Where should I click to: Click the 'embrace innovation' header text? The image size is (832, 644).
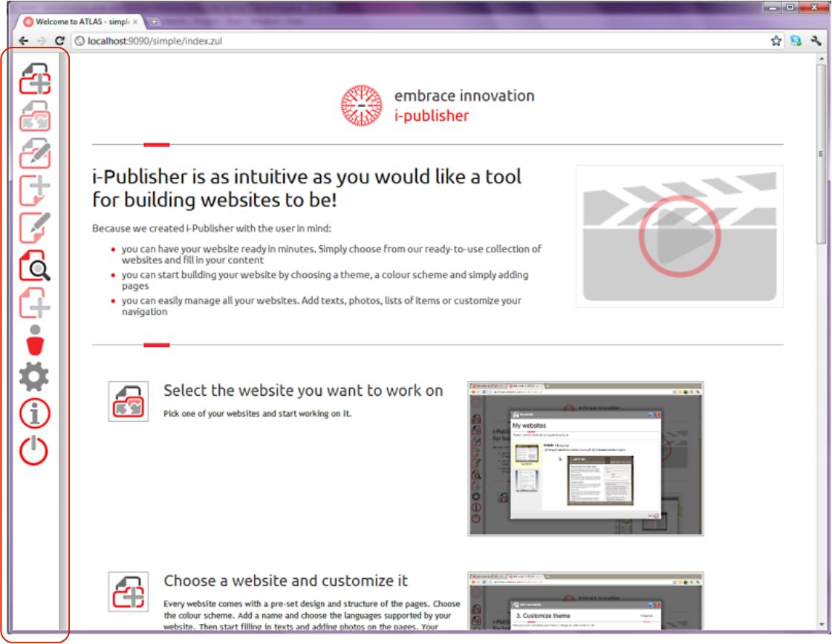pyautogui.click(x=464, y=96)
